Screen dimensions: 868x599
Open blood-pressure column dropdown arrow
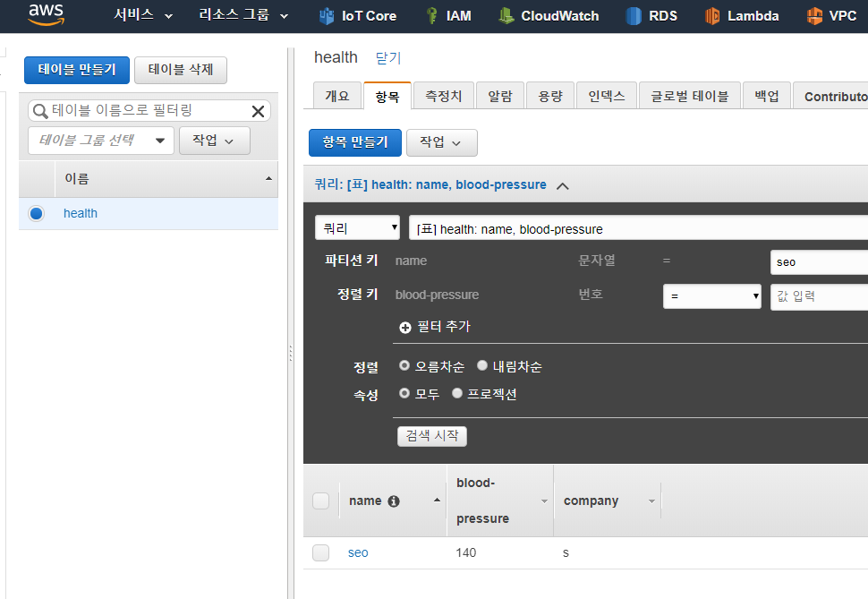click(x=544, y=501)
